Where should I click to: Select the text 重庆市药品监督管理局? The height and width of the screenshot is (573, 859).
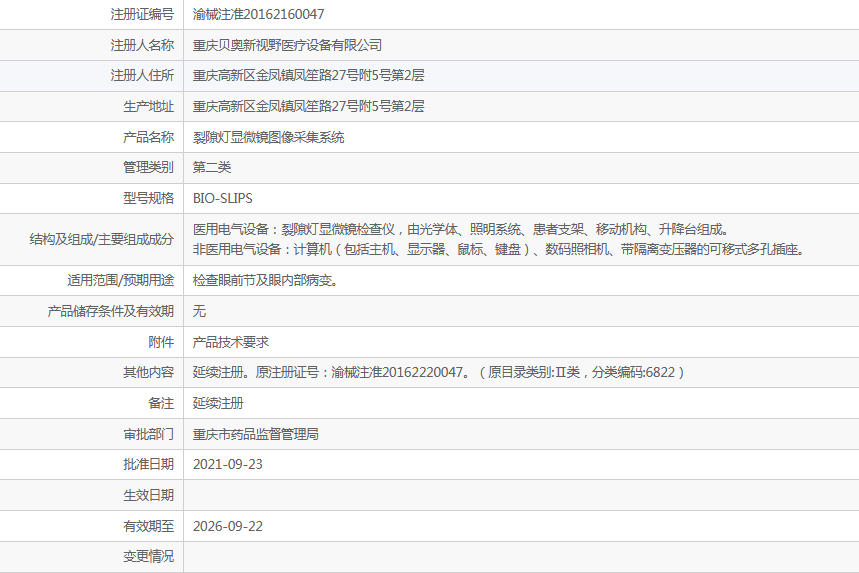point(256,434)
